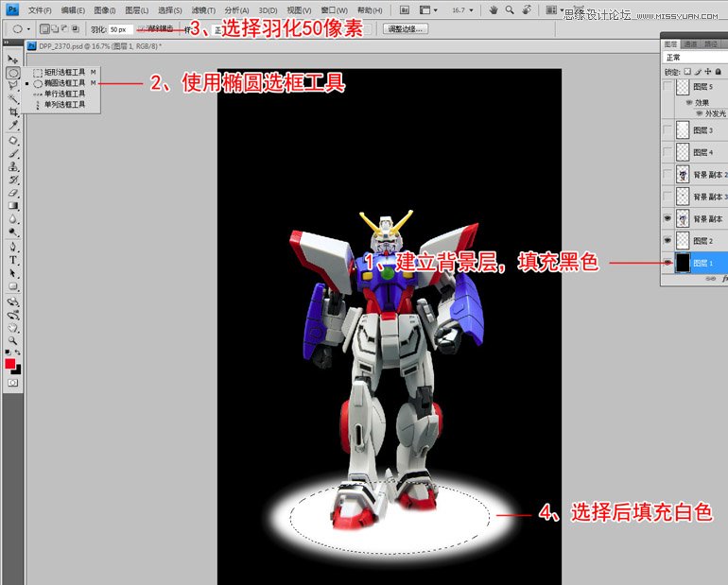The width and height of the screenshot is (728, 585).
Task: Choose the Pen tool
Action: (13, 246)
